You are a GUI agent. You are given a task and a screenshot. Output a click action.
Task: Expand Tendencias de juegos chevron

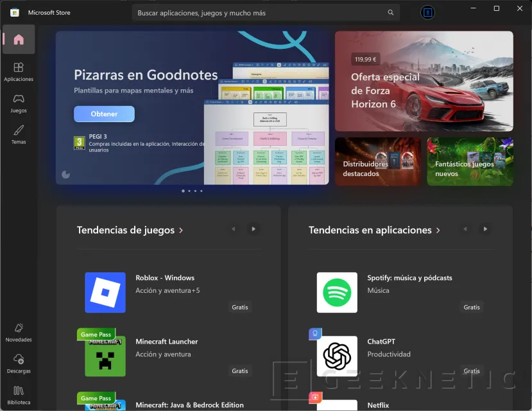point(181,231)
